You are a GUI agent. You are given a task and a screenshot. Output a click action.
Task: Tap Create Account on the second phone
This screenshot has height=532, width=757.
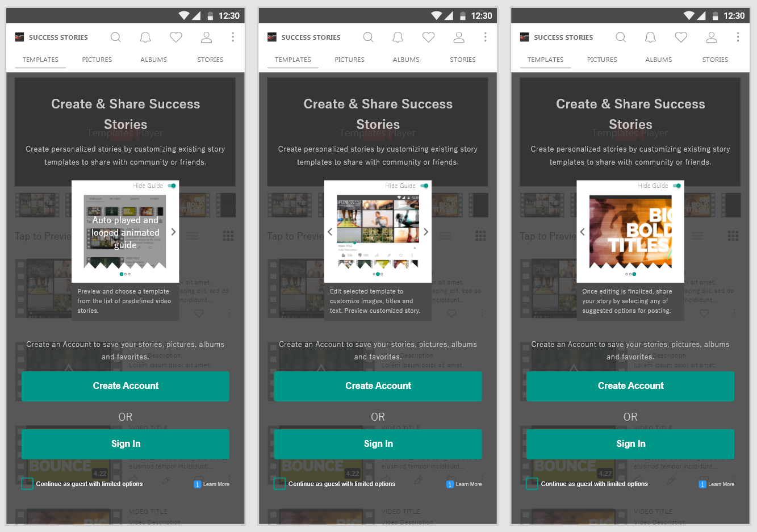coord(378,386)
